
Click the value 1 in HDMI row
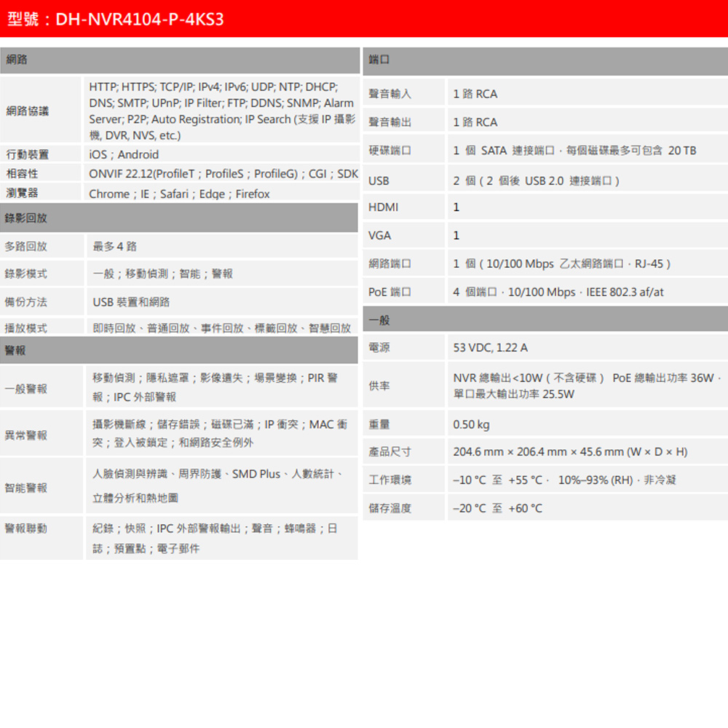456,207
